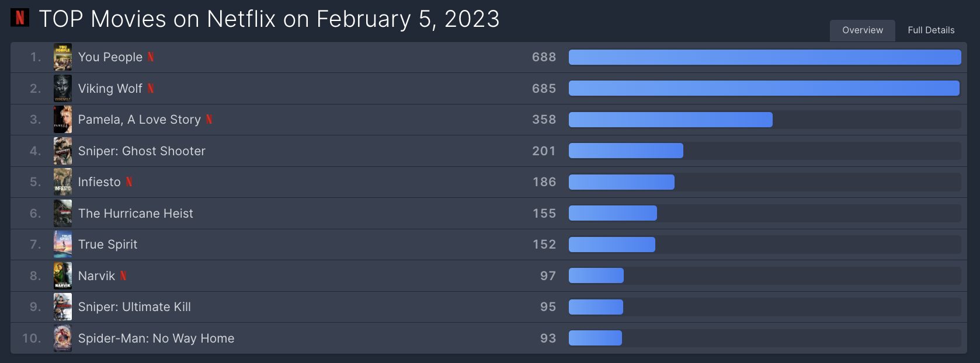The image size is (980, 363).
Task: Switch to the Full Details tab
Action: click(931, 30)
